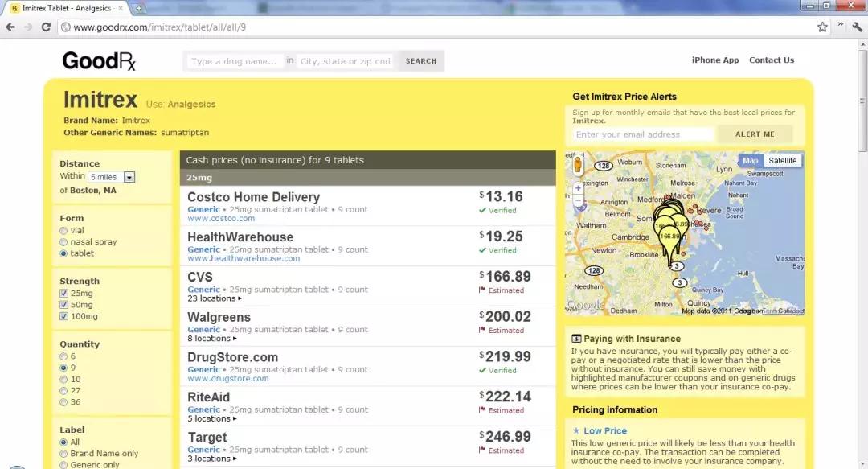Click the Low Price link

tap(605, 430)
